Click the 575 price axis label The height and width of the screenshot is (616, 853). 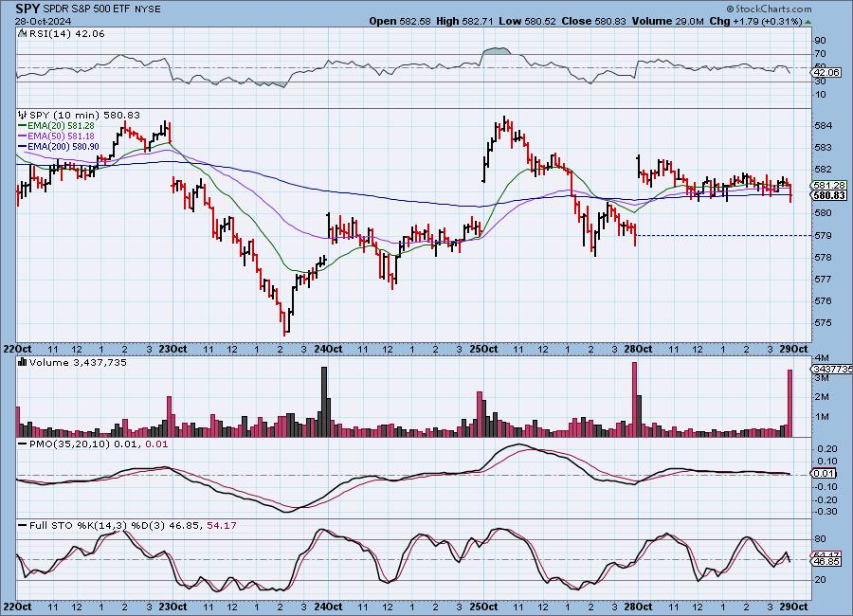(x=823, y=323)
